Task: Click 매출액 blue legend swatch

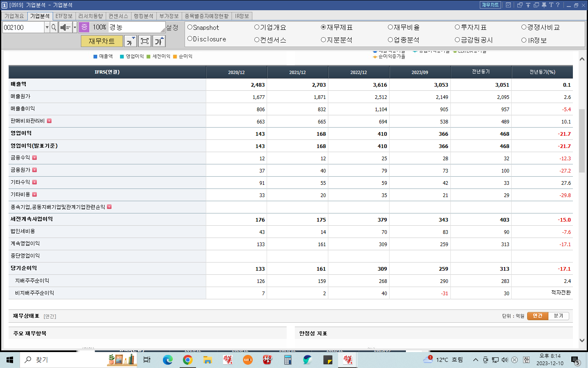Action: coord(96,56)
